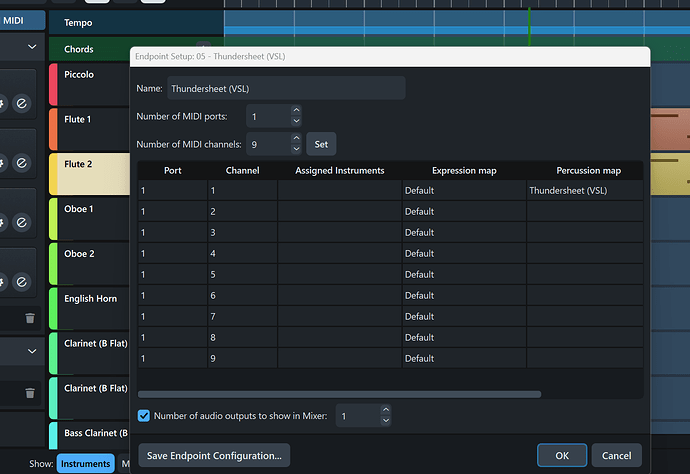Select the Oboe 2 track
This screenshot has height=474, width=690.
point(89,264)
